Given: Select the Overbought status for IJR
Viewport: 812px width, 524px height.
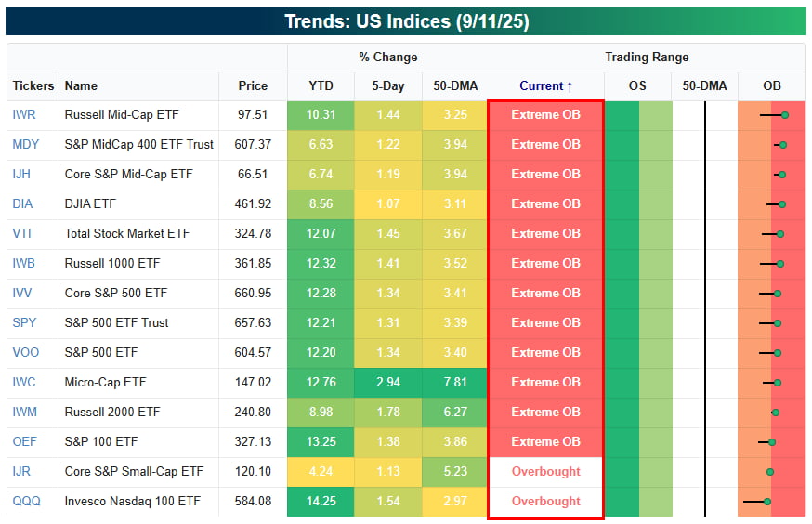Looking at the screenshot, I should pos(545,472).
